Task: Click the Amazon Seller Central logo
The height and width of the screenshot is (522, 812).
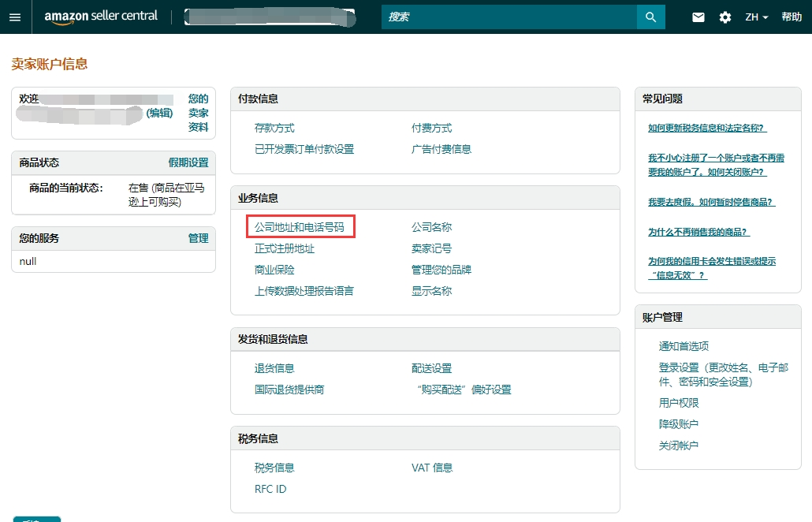Action: tap(101, 17)
